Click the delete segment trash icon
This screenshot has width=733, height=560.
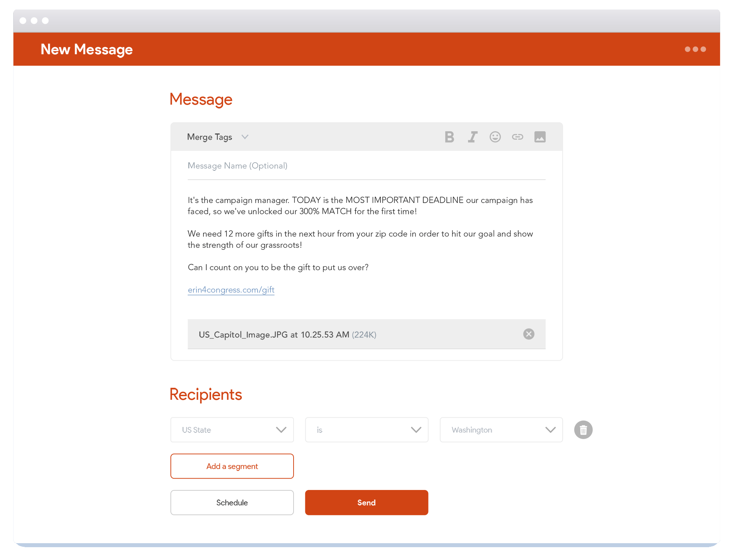583,430
